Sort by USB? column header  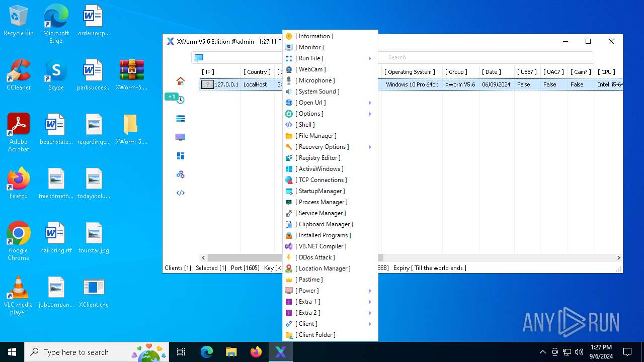pos(527,72)
